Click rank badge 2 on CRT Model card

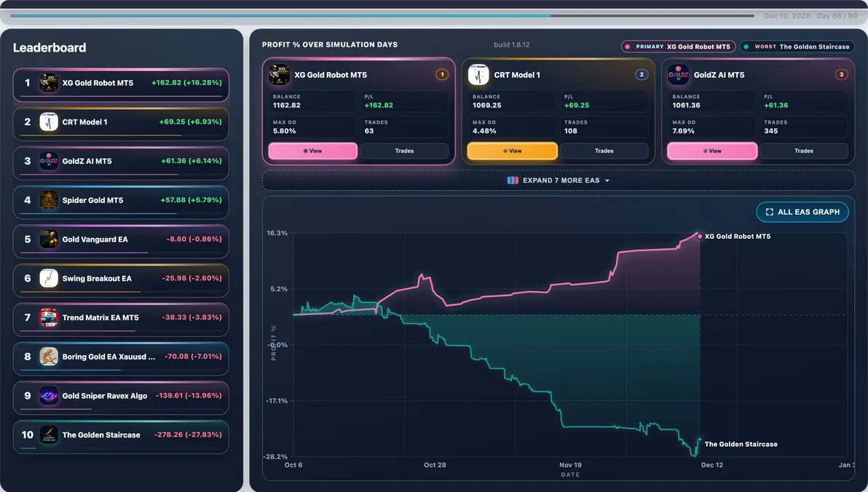tap(642, 75)
